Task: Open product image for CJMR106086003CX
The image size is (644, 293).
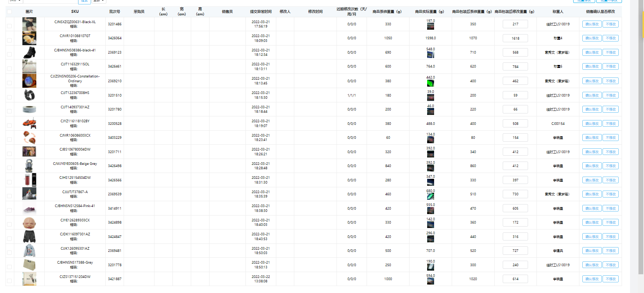Action: [29, 138]
